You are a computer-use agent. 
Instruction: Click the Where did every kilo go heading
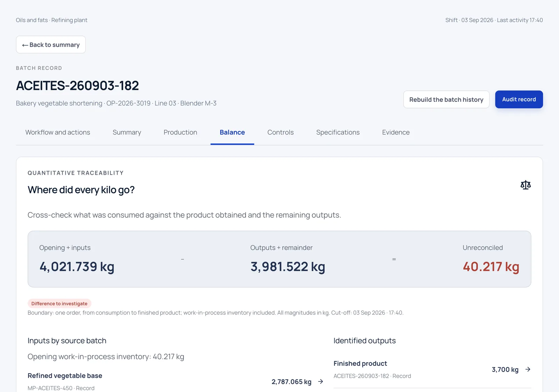[81, 190]
